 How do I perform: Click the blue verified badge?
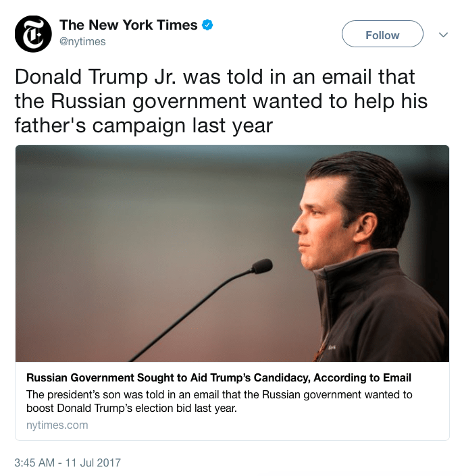point(208,26)
